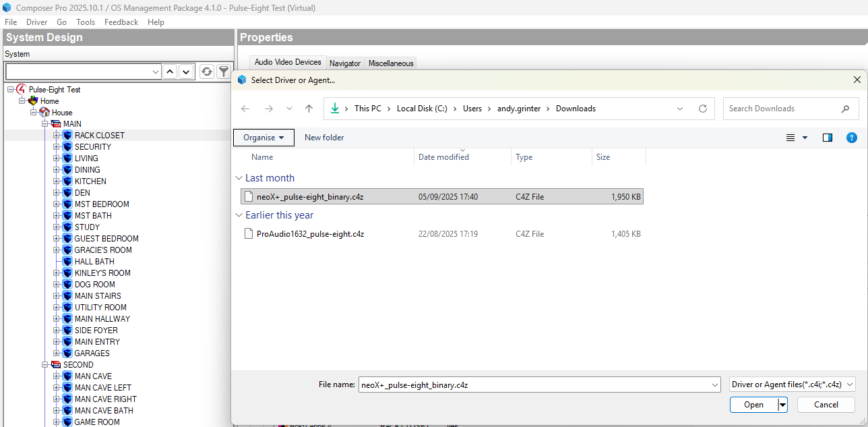Collapse the Earlier this year group

[239, 215]
